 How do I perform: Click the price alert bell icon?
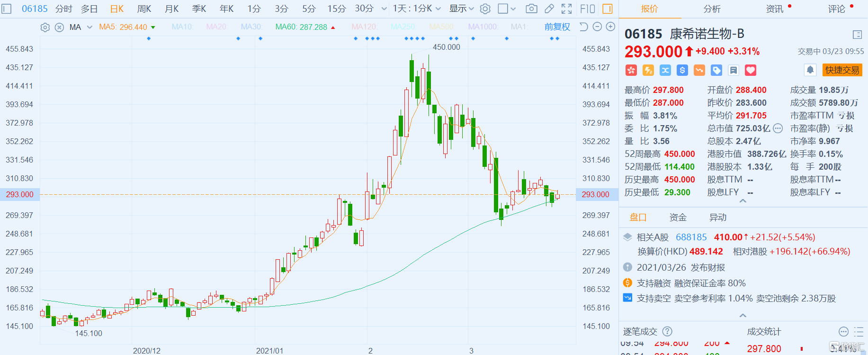pos(810,70)
